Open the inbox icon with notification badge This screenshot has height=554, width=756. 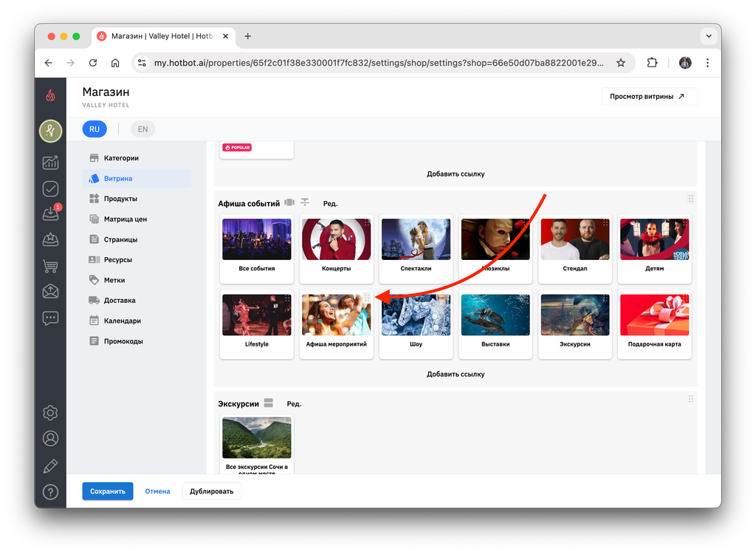pos(51,213)
